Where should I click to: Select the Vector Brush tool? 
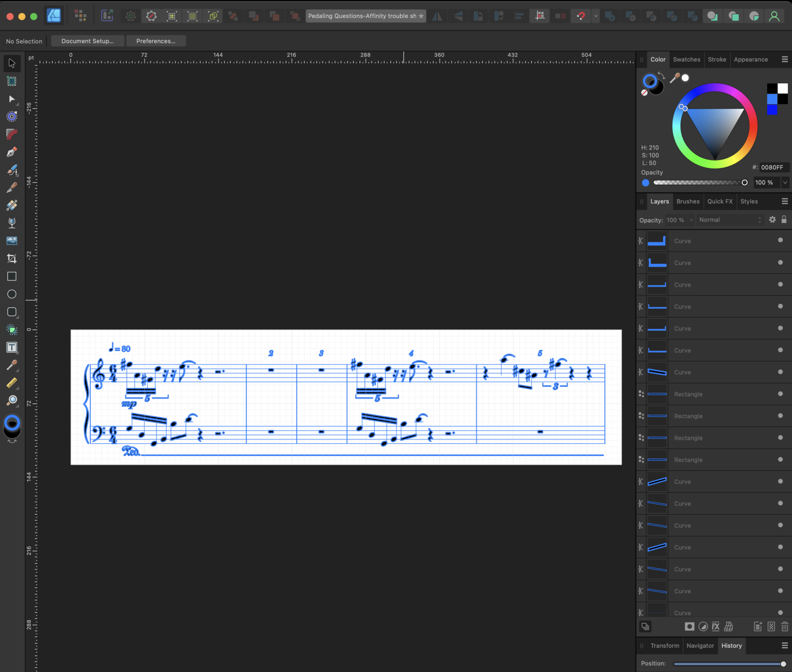12,170
